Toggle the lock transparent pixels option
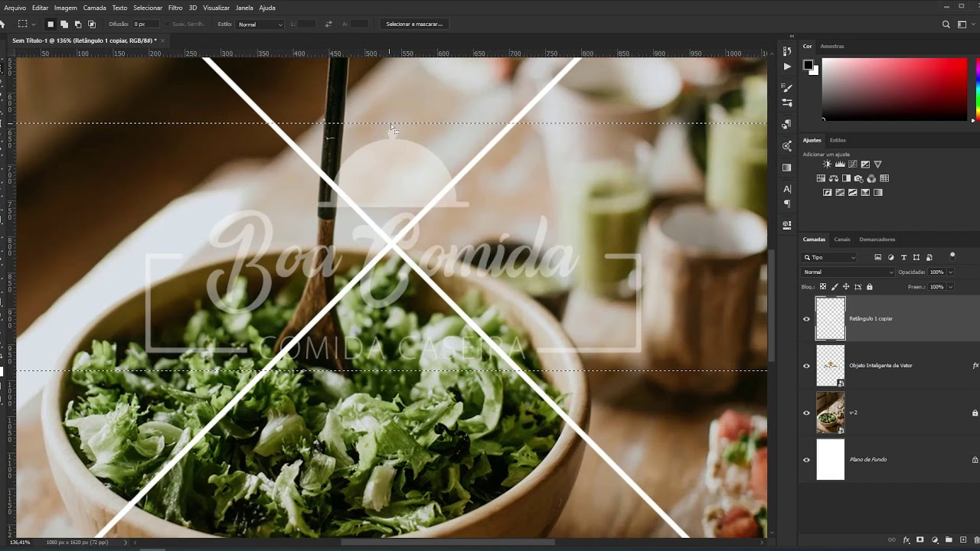 click(823, 287)
